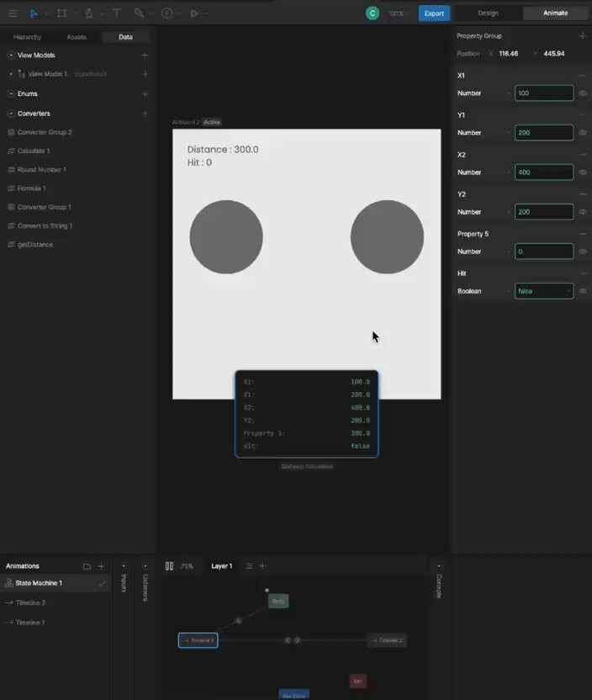Collapse the Converters section
This screenshot has width=592, height=700.
pyautogui.click(x=11, y=114)
